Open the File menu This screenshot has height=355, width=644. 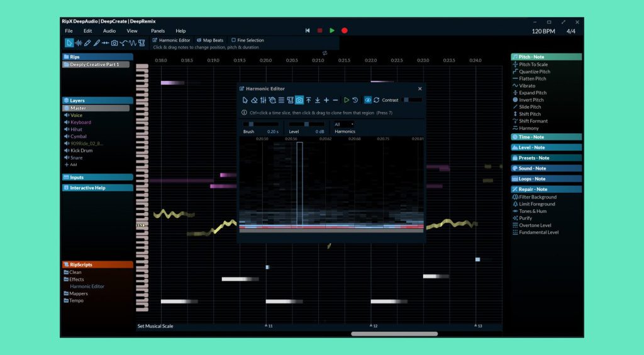point(69,31)
